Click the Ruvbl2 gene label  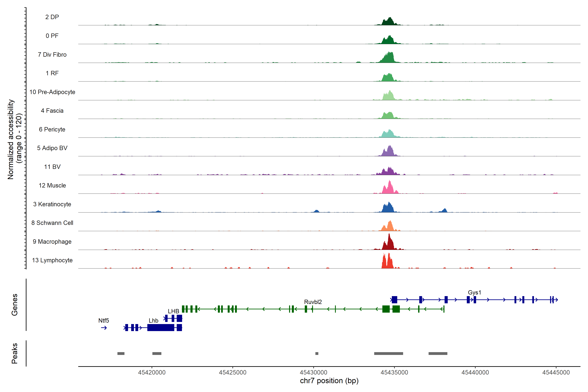tap(313, 302)
